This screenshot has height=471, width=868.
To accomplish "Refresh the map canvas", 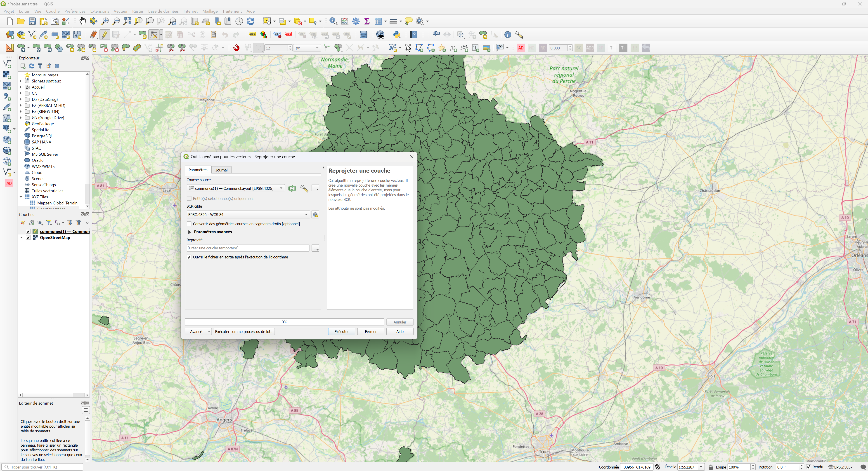I will [x=250, y=21].
